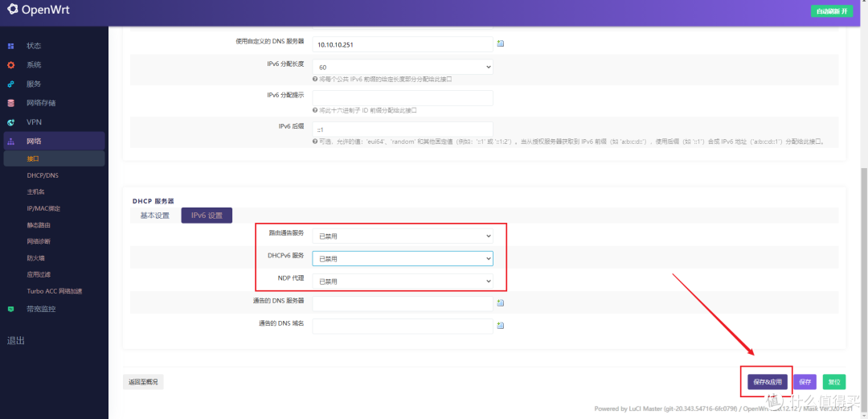
Task: Focus the custom DNS server field 10.10.10.251
Action: click(x=403, y=43)
